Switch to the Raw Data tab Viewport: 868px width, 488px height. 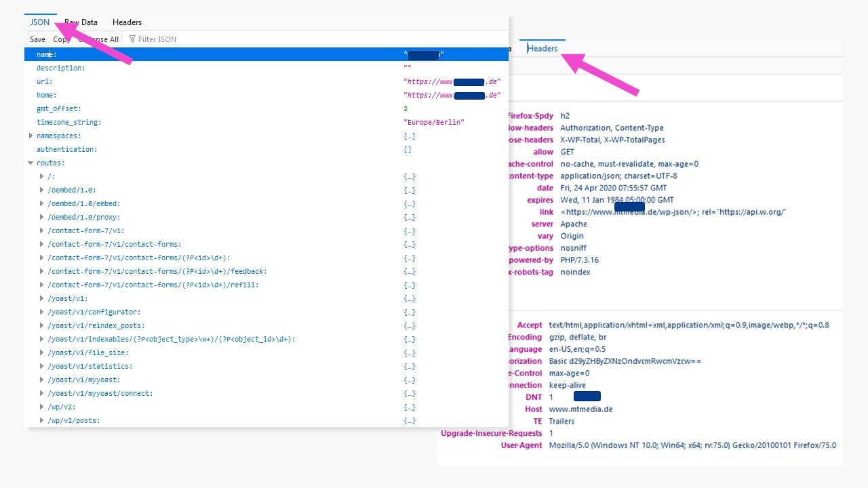point(80,22)
